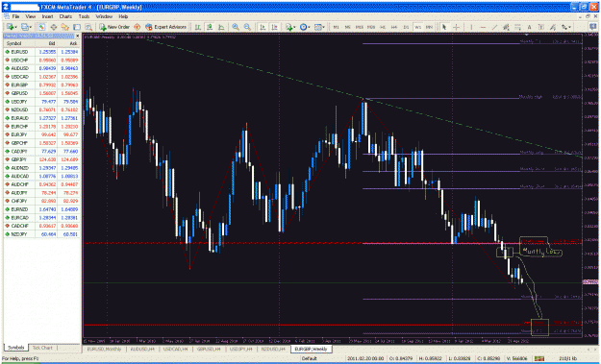Open the Templates dropdown

pyautogui.click(x=319, y=27)
